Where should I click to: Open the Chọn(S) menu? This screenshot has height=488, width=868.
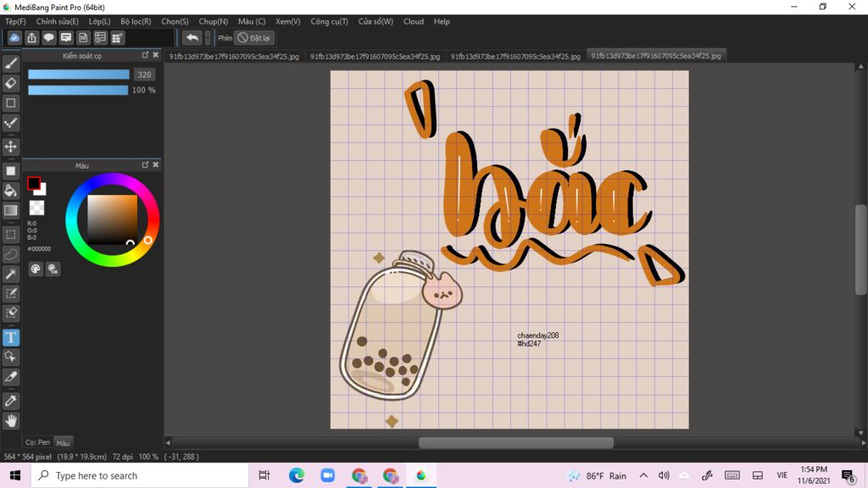coord(175,21)
